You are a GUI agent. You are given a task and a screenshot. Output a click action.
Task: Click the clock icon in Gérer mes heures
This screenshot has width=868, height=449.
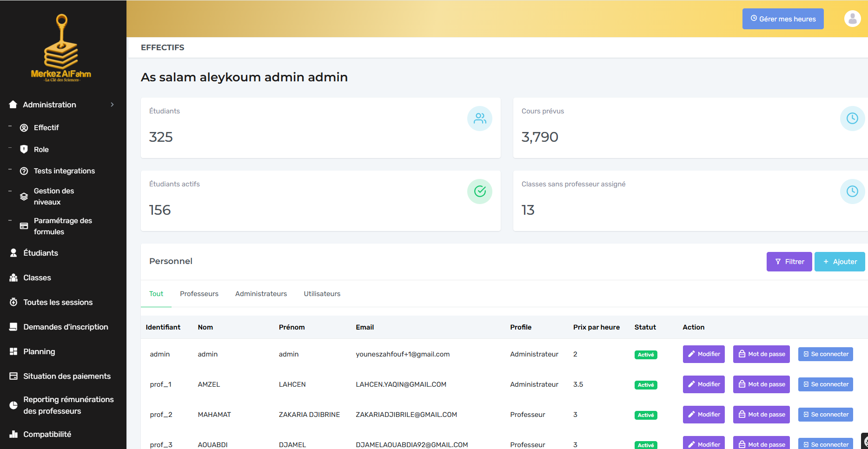pos(754,19)
